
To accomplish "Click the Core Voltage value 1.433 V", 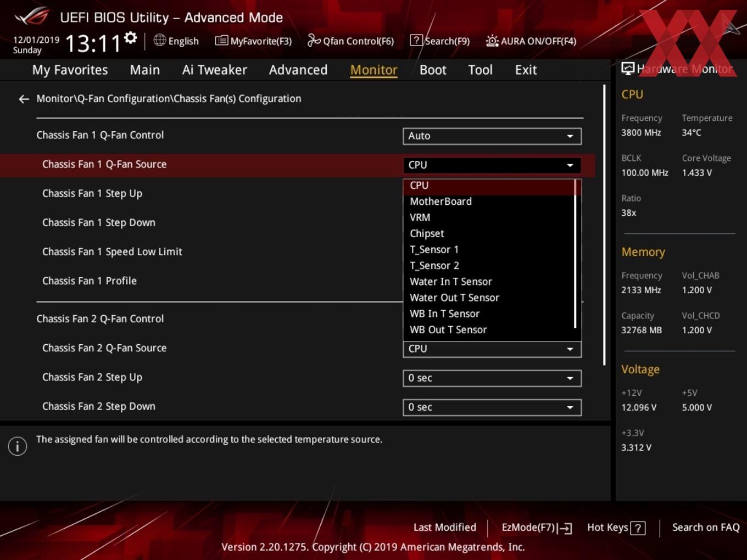I will [697, 172].
